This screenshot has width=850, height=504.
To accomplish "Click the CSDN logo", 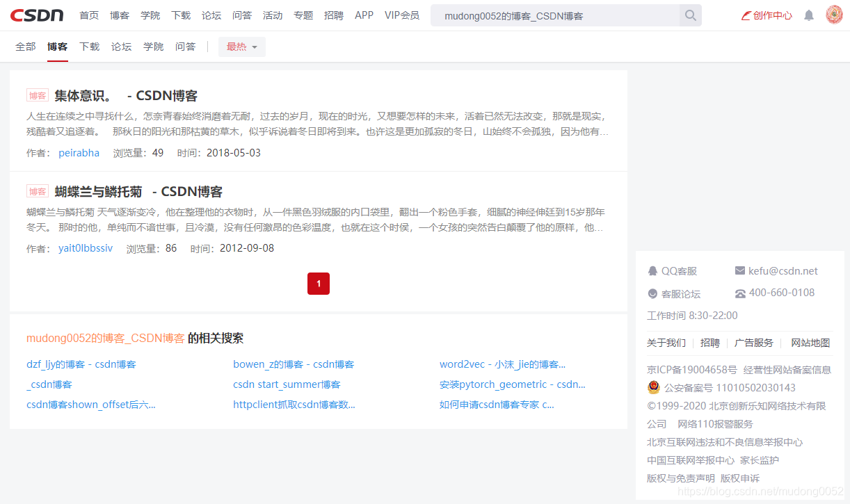I will 36,15.
